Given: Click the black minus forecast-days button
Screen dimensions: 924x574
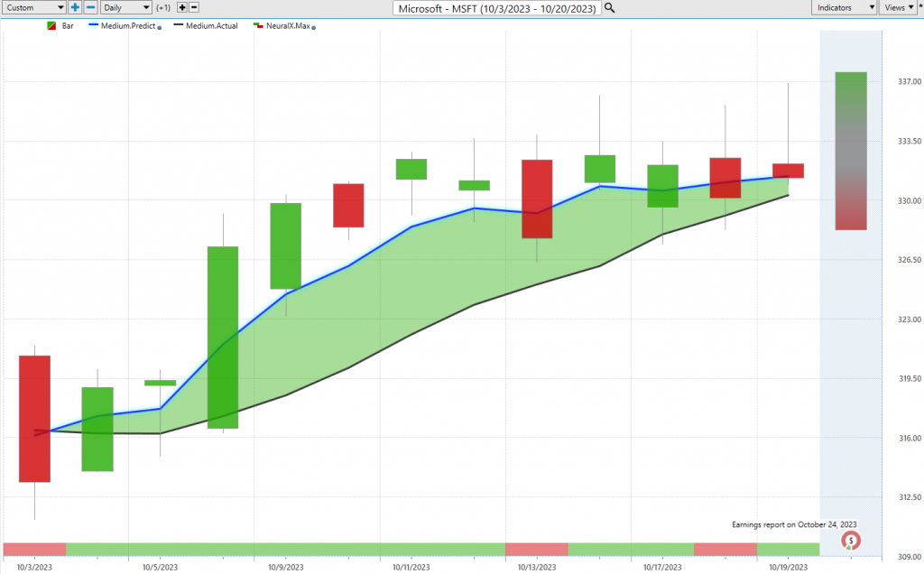Looking at the screenshot, I should (194, 7).
